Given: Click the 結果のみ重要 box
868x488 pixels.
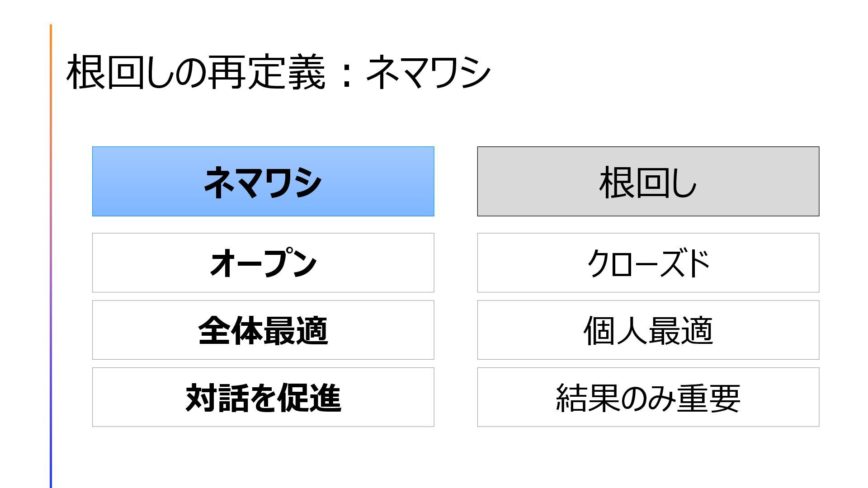Looking at the screenshot, I should point(648,397).
